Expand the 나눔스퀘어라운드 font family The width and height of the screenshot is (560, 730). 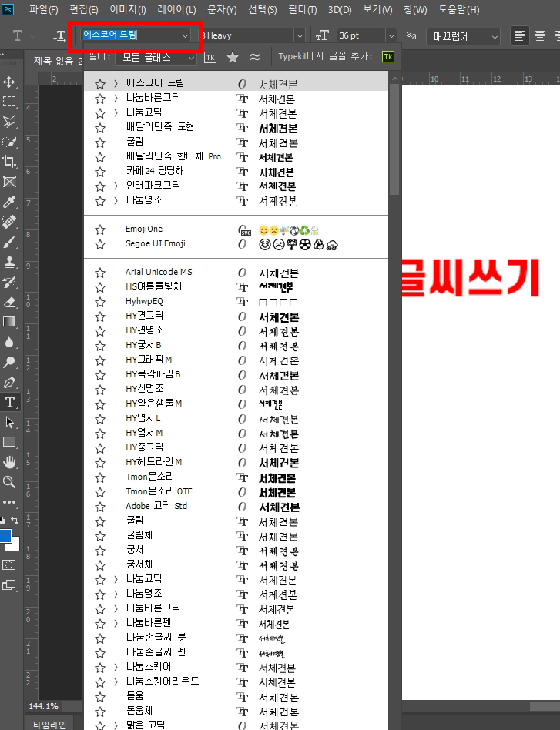116,682
